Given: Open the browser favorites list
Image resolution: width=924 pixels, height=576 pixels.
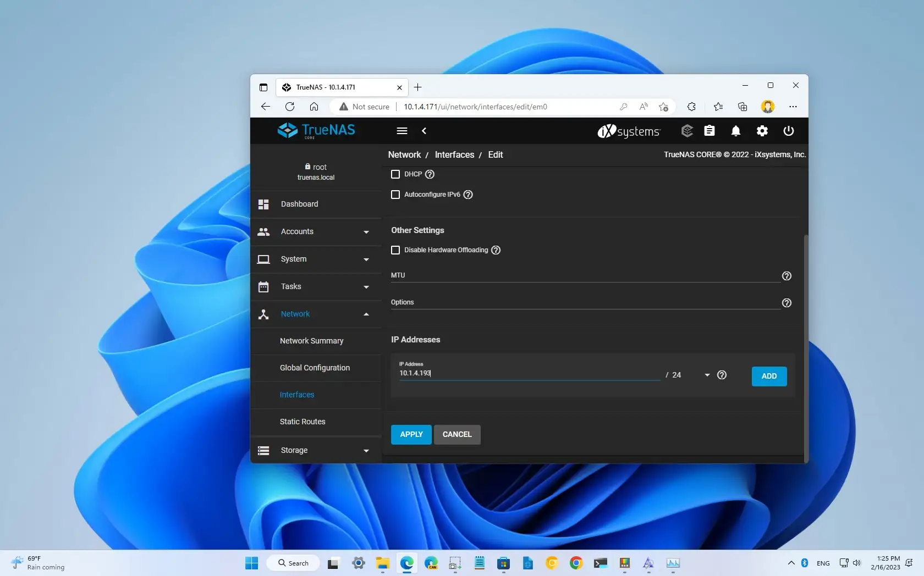Looking at the screenshot, I should tap(718, 107).
